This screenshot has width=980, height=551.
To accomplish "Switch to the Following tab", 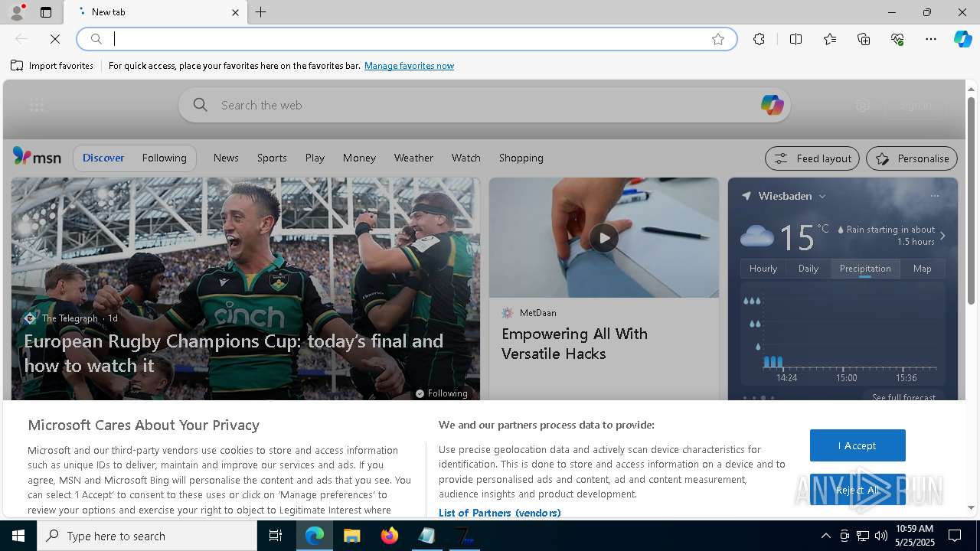I will pyautogui.click(x=164, y=158).
